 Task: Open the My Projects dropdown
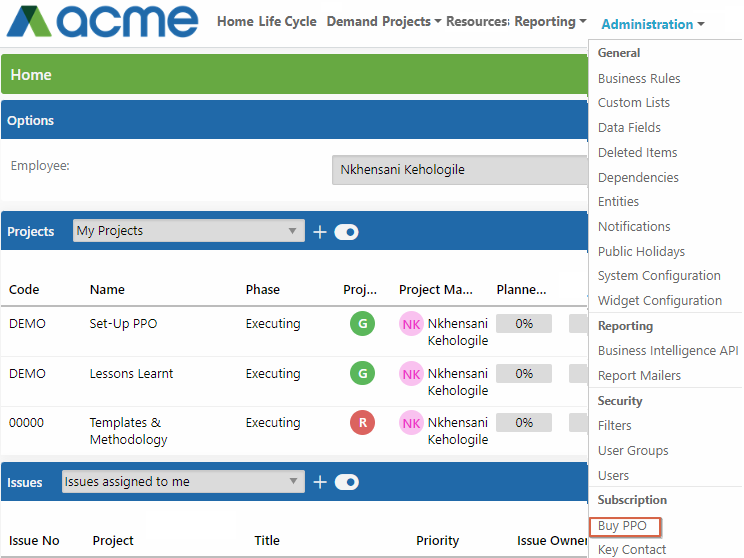pos(189,231)
